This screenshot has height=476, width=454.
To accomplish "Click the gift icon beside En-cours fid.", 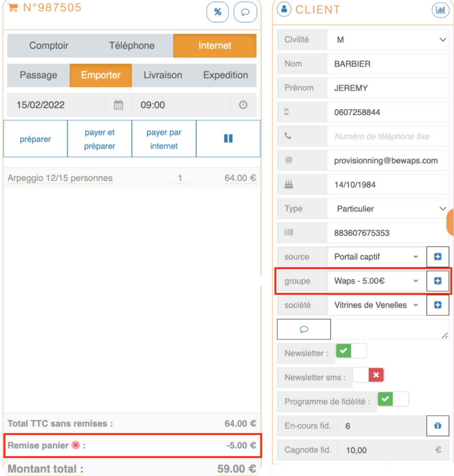I will pos(437,426).
